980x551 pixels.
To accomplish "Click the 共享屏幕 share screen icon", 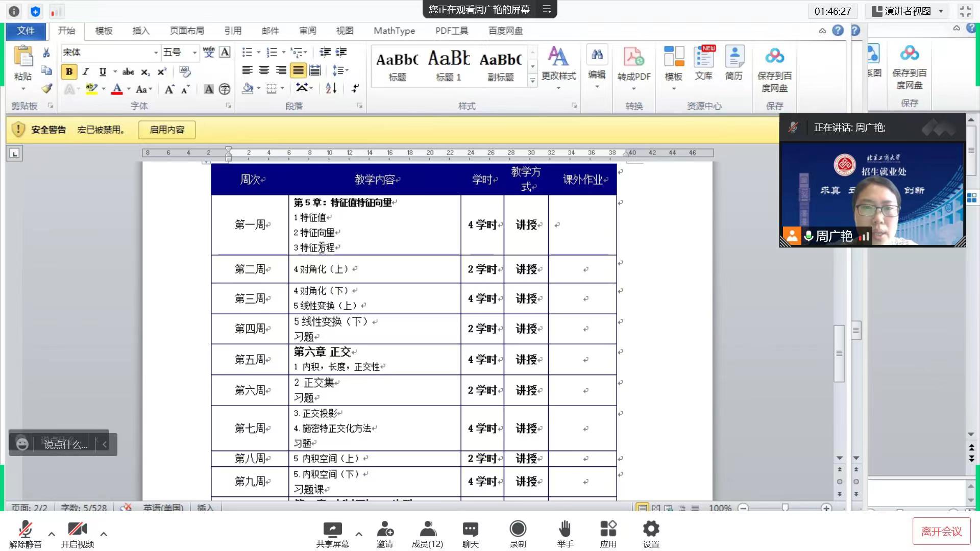I will click(332, 529).
